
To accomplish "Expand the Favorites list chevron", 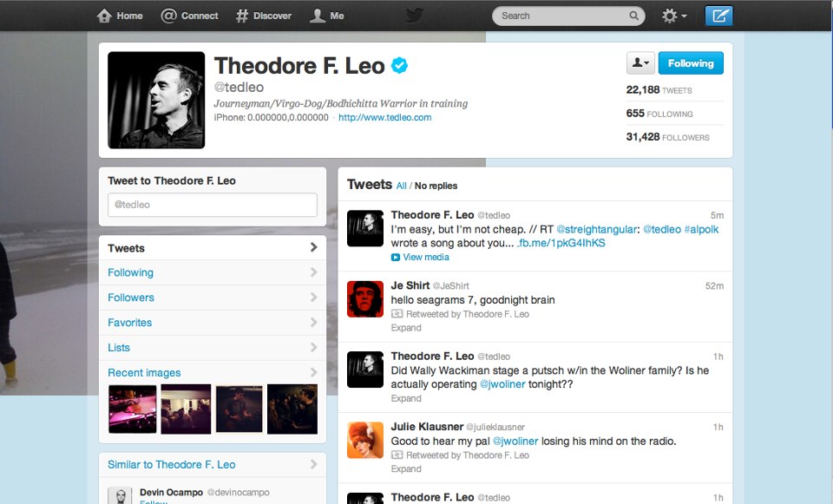I will [x=313, y=323].
